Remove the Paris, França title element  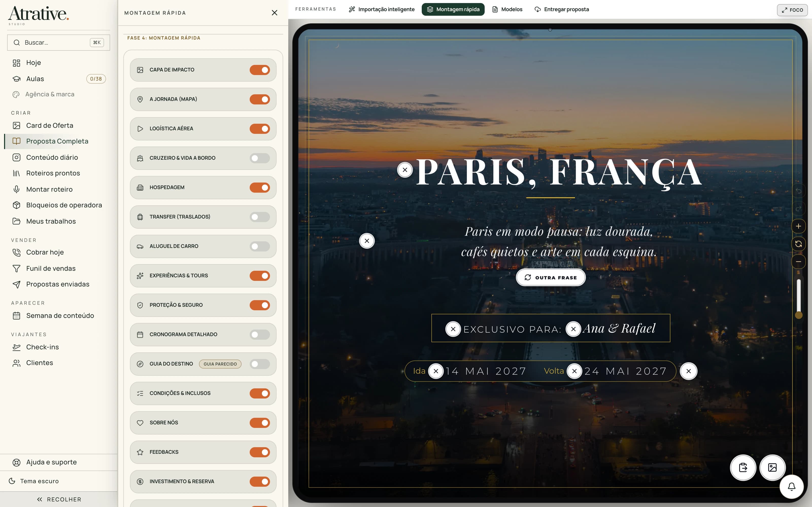(x=405, y=170)
